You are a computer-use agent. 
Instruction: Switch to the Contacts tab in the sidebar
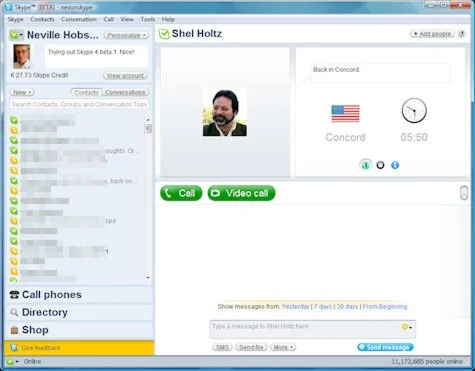(86, 92)
